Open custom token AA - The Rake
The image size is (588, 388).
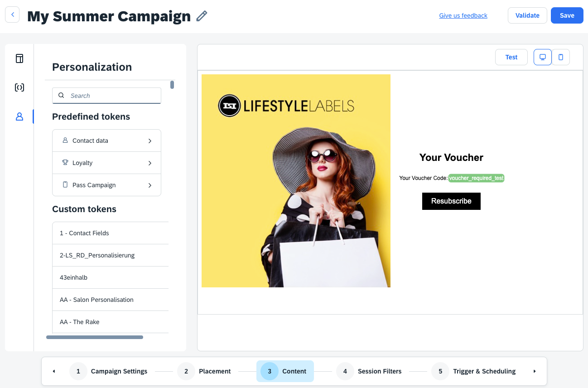(111, 322)
